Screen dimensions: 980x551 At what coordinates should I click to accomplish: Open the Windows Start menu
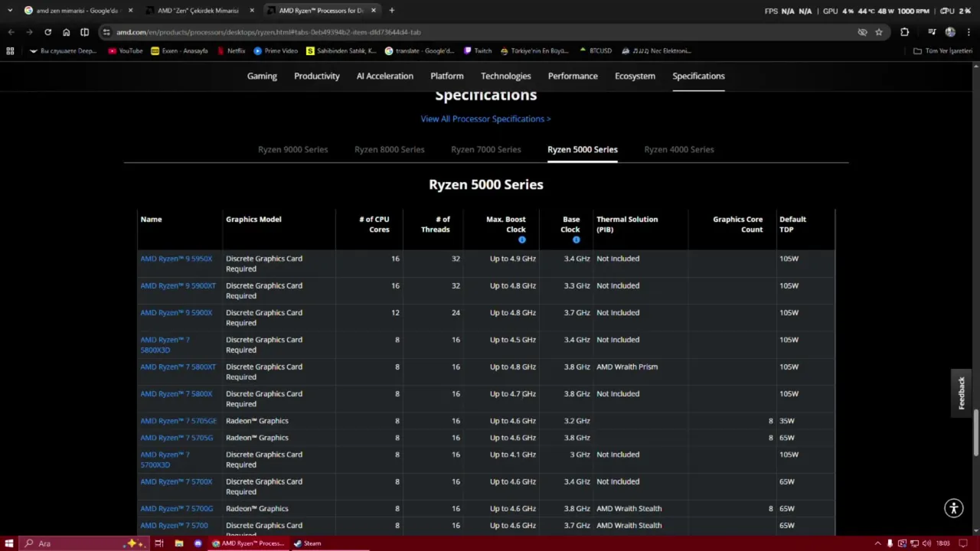[8, 543]
